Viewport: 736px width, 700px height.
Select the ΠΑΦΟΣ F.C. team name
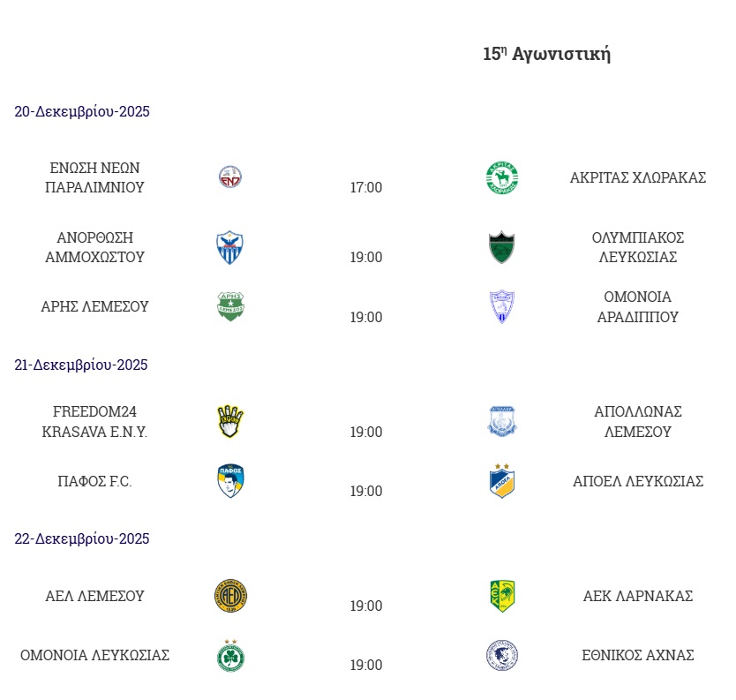94,481
